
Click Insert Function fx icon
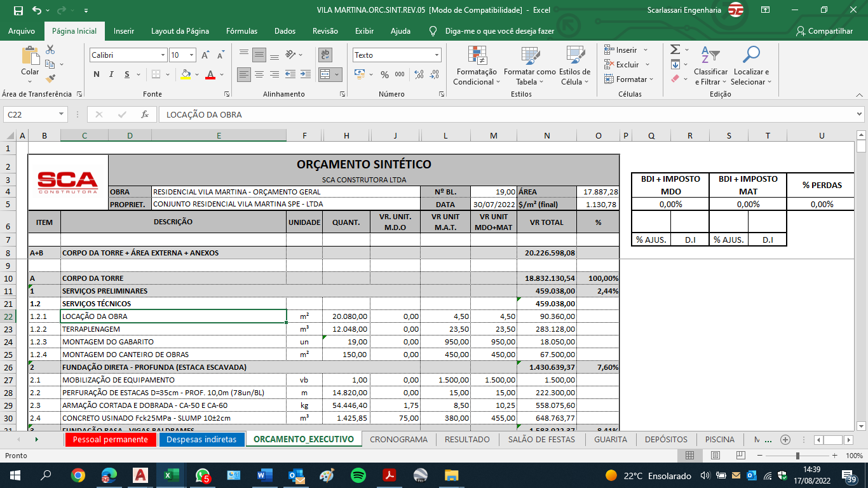[x=145, y=115]
